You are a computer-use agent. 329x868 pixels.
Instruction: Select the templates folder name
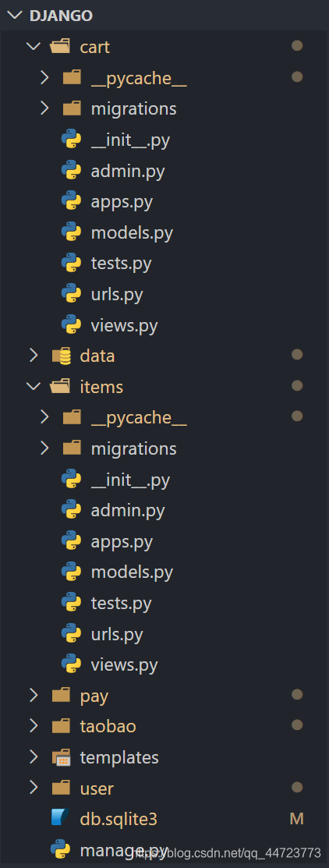pos(119,757)
